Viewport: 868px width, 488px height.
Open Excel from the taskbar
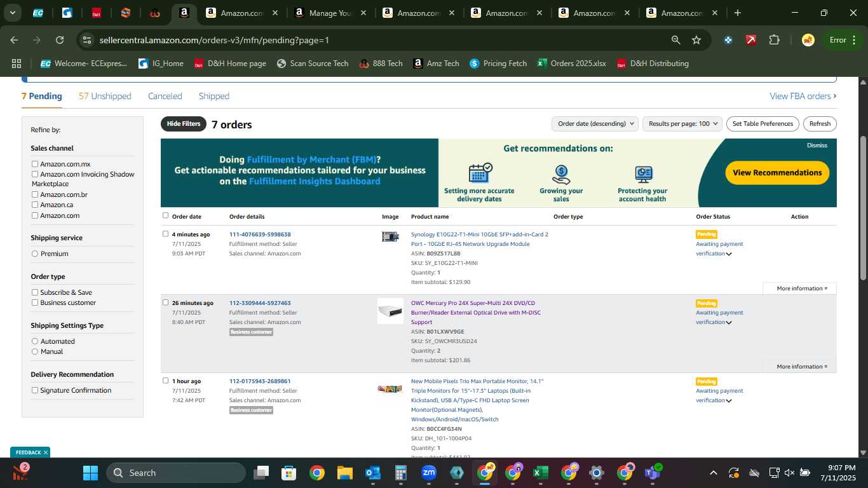pos(540,473)
